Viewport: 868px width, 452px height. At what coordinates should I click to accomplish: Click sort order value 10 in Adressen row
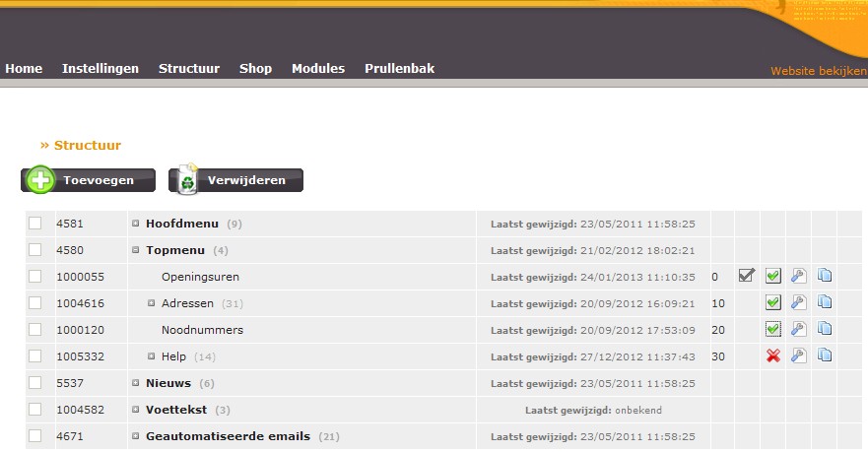coord(718,303)
